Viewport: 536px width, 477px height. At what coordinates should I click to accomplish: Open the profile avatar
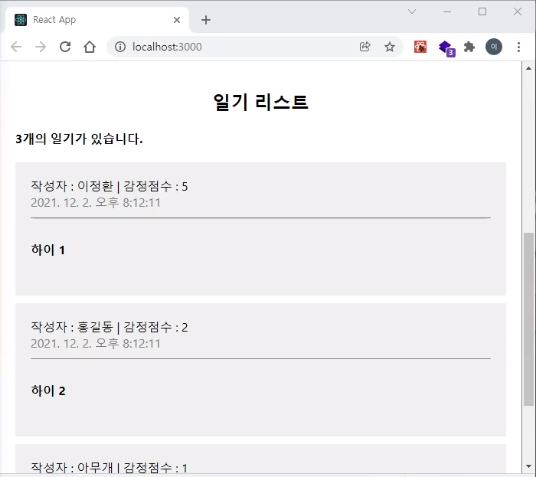(494, 47)
